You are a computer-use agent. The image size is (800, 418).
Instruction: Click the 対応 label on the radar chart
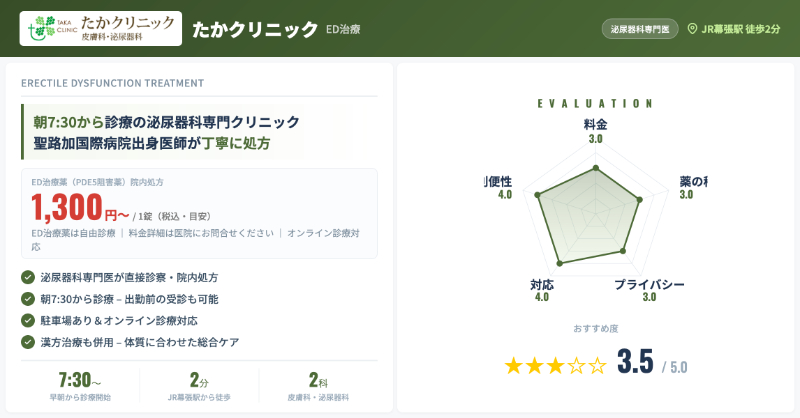(542, 284)
